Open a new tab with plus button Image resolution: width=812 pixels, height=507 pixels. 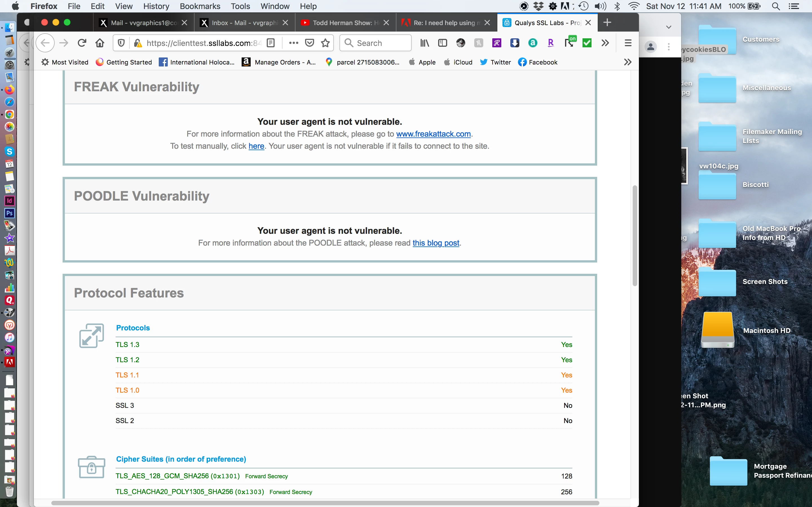coord(607,23)
